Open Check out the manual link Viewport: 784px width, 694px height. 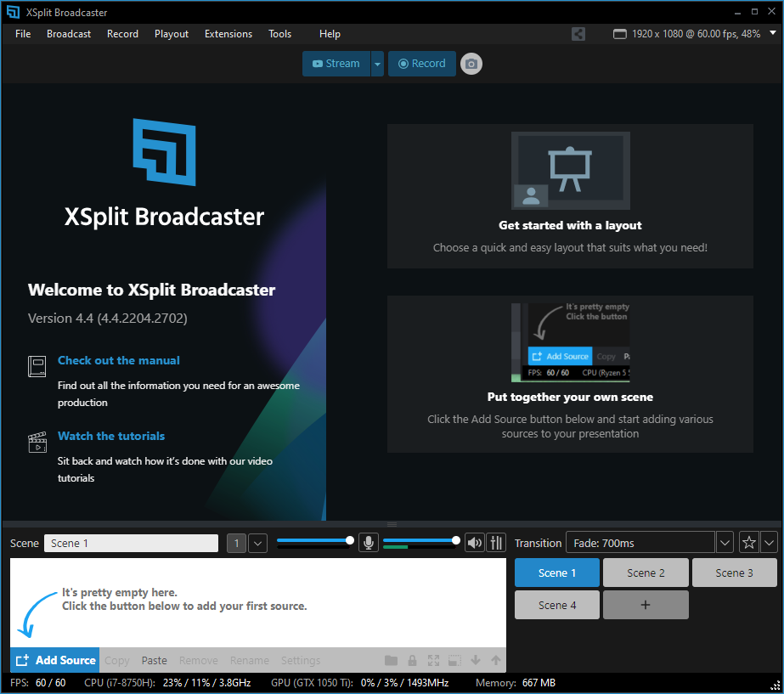pyautogui.click(x=119, y=360)
